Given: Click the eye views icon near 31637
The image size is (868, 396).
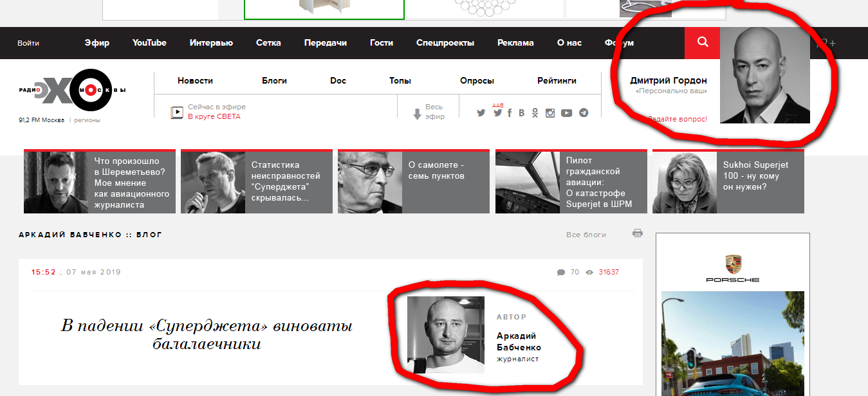Looking at the screenshot, I should (x=589, y=273).
